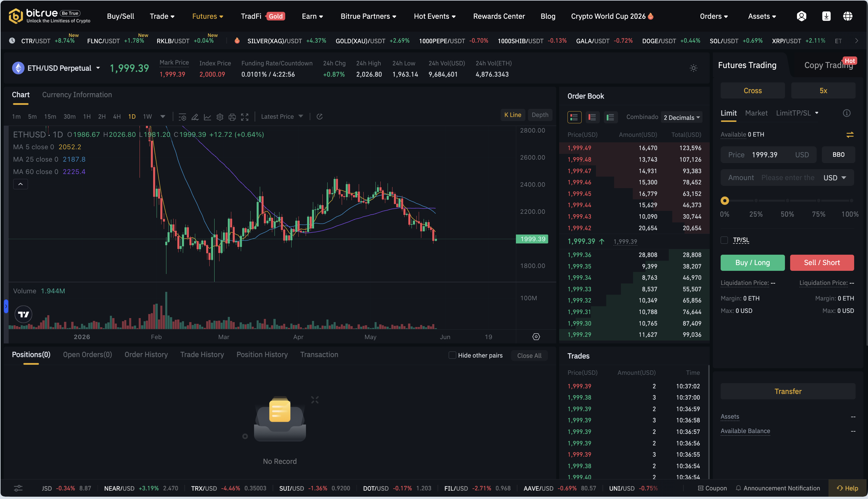The width and height of the screenshot is (868, 499).
Task: Click the Transfer button
Action: click(x=788, y=391)
